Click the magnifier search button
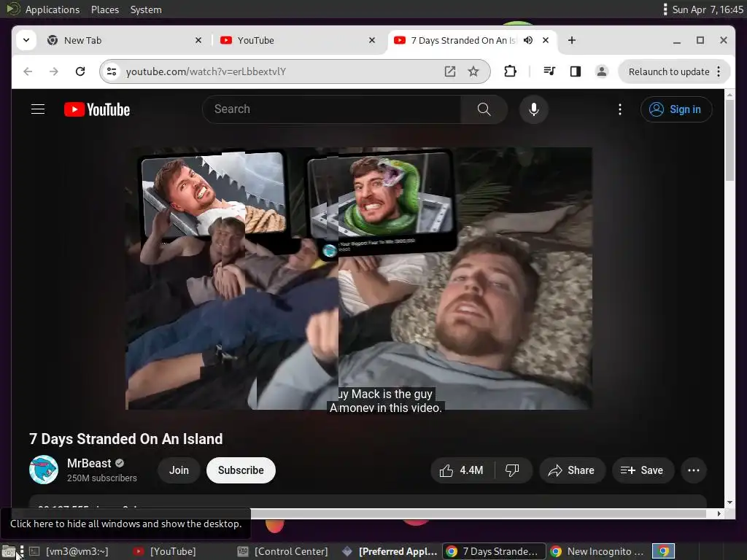747x560 pixels. (484, 109)
